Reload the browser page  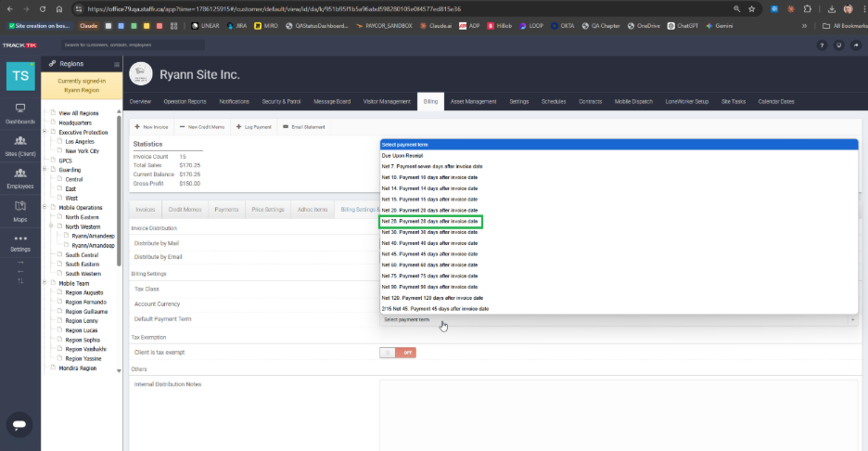click(x=43, y=9)
